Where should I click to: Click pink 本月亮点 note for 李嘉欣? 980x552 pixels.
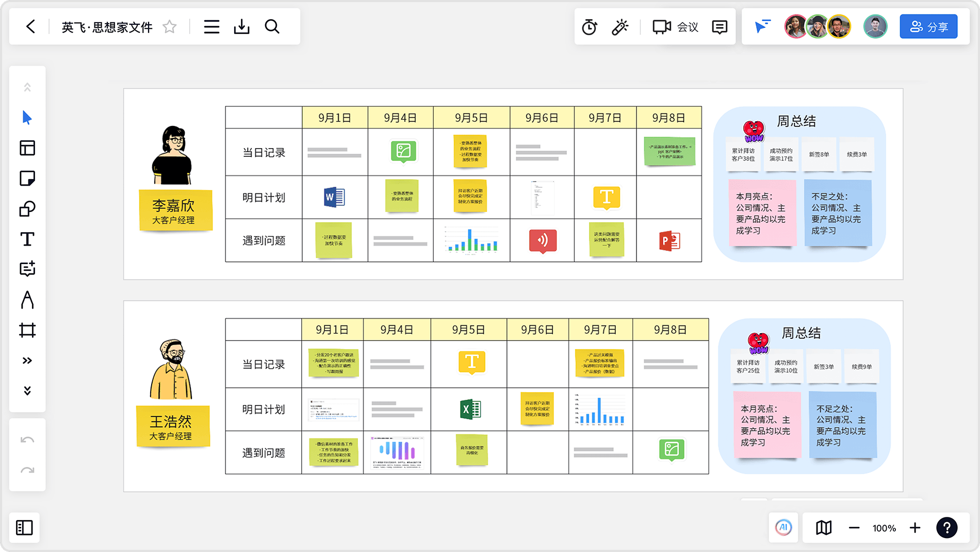coord(761,213)
